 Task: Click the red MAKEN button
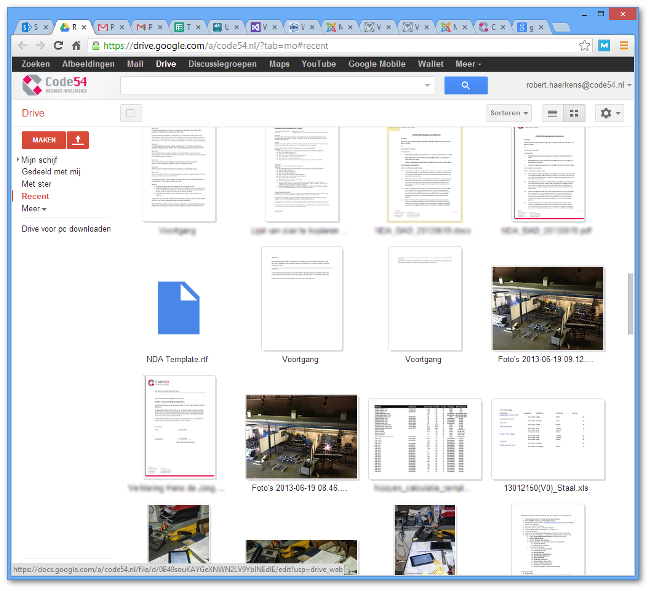pyautogui.click(x=44, y=140)
